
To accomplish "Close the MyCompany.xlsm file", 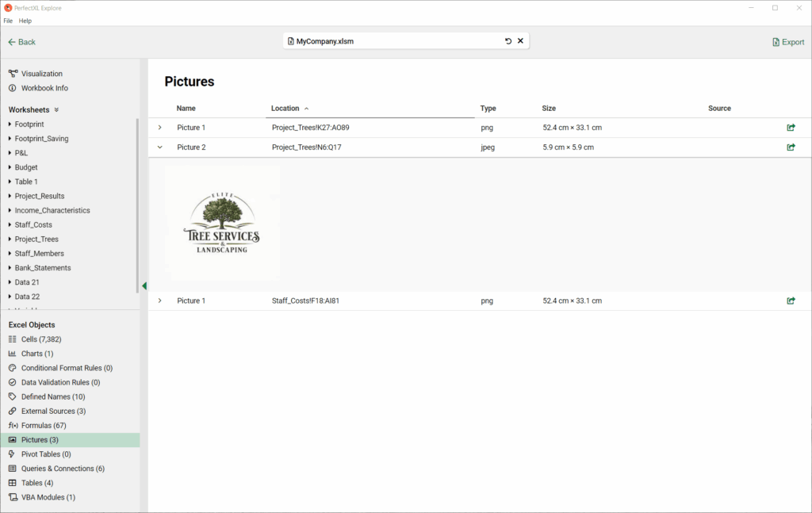I will pyautogui.click(x=520, y=41).
